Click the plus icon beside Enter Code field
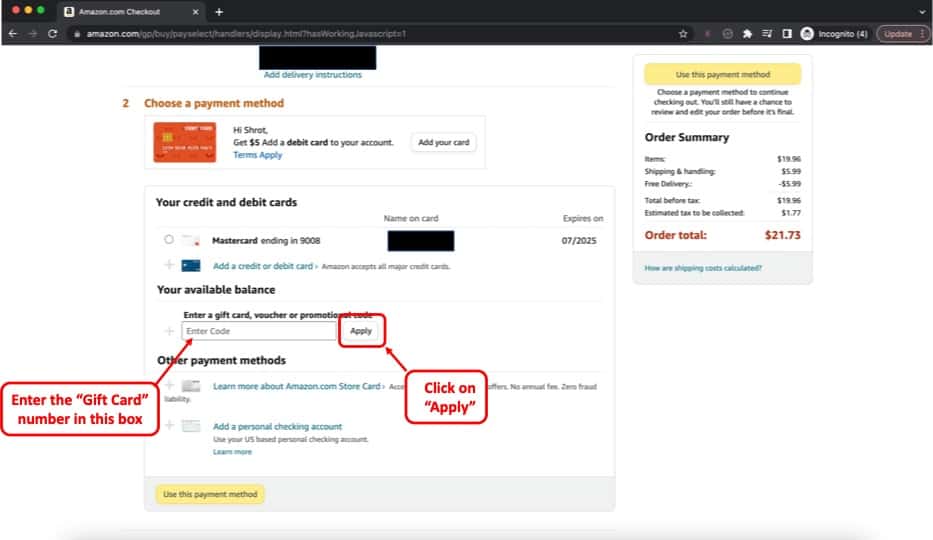The height and width of the screenshot is (540, 933). [x=169, y=331]
